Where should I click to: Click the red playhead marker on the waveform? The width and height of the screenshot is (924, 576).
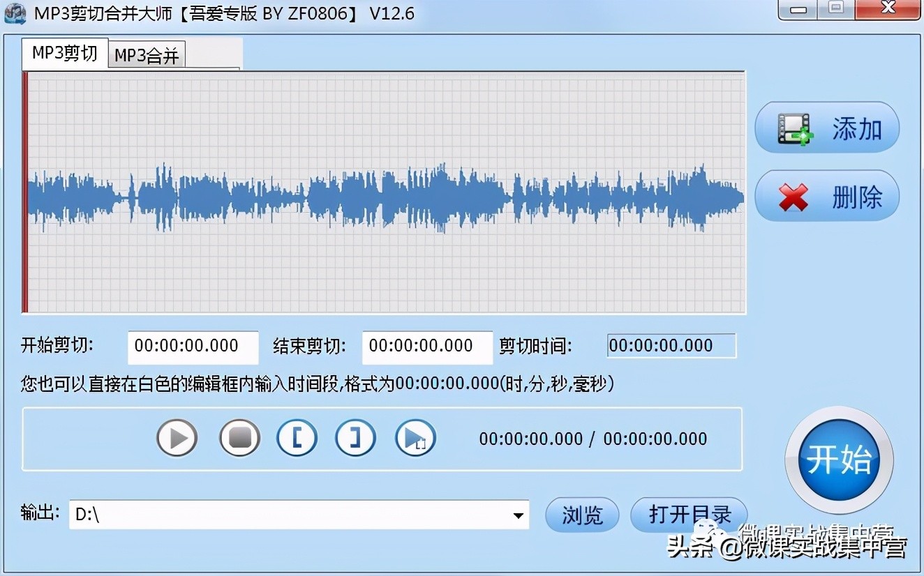(26, 192)
